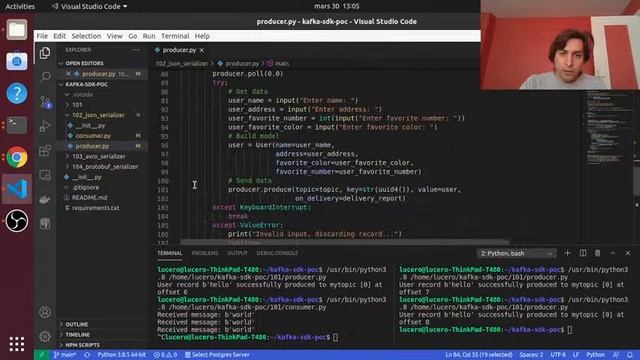Viewport: 640px width, 360px height.
Task: Open the Accounts icon in activity bar
Action: click(45, 312)
